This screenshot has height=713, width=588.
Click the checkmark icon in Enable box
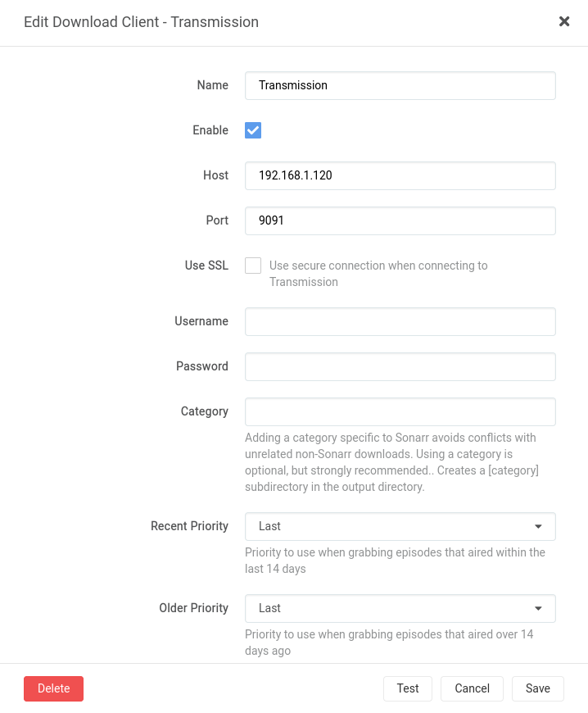pos(253,130)
